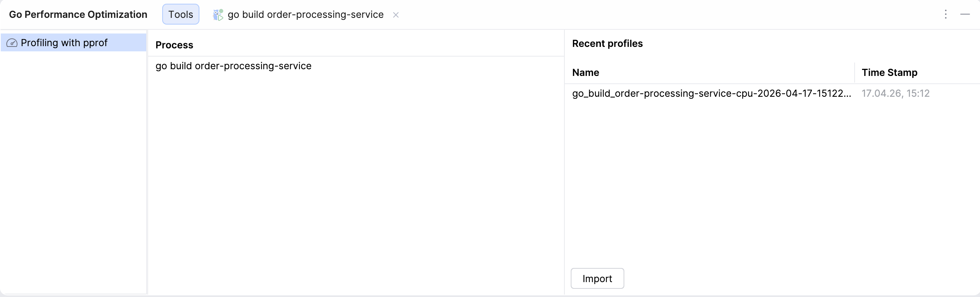Image resolution: width=980 pixels, height=297 pixels.
Task: Open the Tools tab
Action: coord(181,15)
